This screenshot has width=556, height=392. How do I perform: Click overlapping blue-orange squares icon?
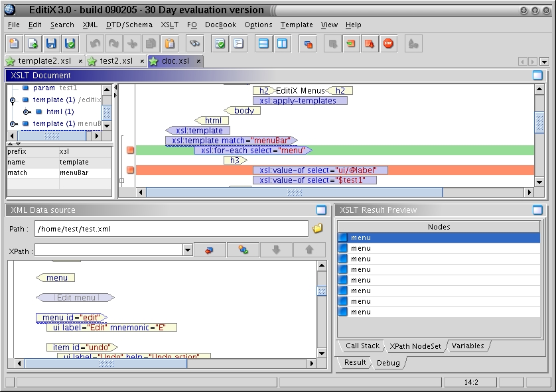coord(307,44)
